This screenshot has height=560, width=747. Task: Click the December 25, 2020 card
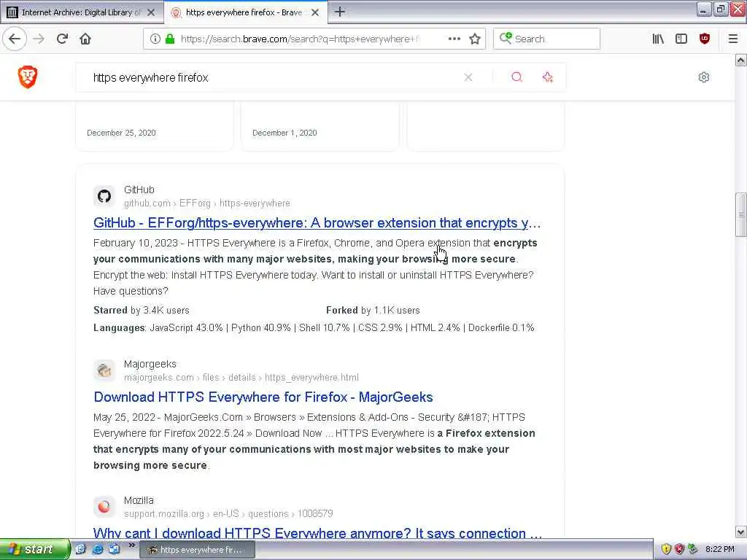click(x=155, y=126)
